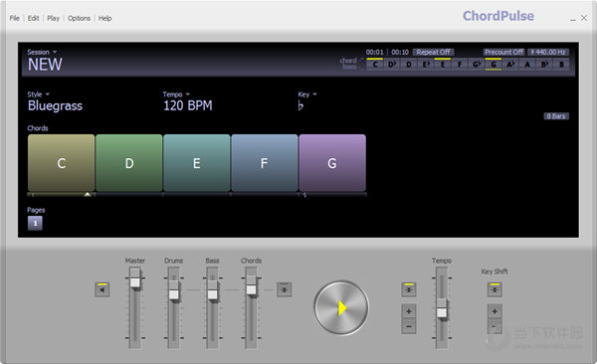Screen dimensions: 597x364
Task: Click the A note key in chord strip
Action: click(527, 65)
